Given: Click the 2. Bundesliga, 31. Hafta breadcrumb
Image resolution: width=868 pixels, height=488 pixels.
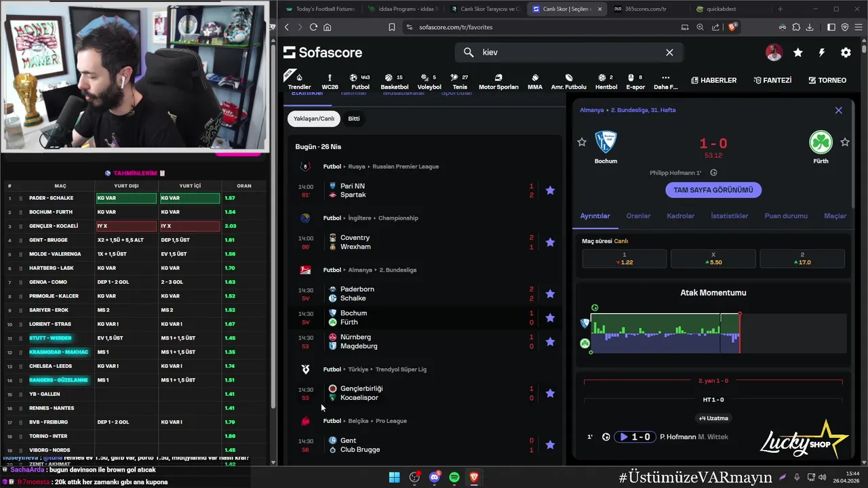Looking at the screenshot, I should [643, 110].
